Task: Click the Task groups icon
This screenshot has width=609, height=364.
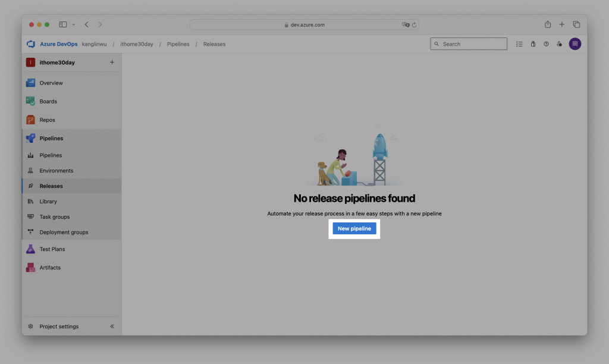Action: (x=31, y=216)
